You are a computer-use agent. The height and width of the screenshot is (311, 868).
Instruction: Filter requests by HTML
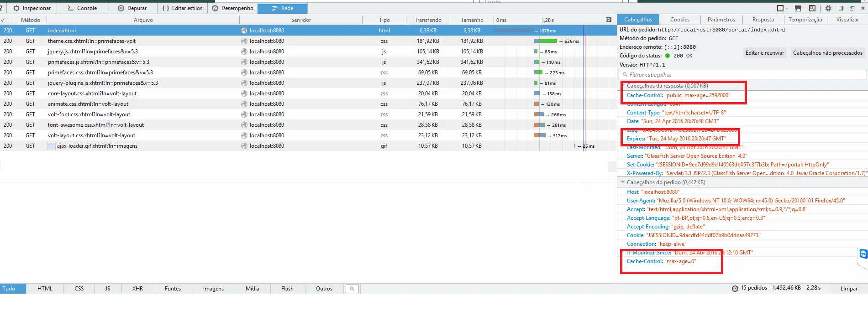pyautogui.click(x=45, y=289)
